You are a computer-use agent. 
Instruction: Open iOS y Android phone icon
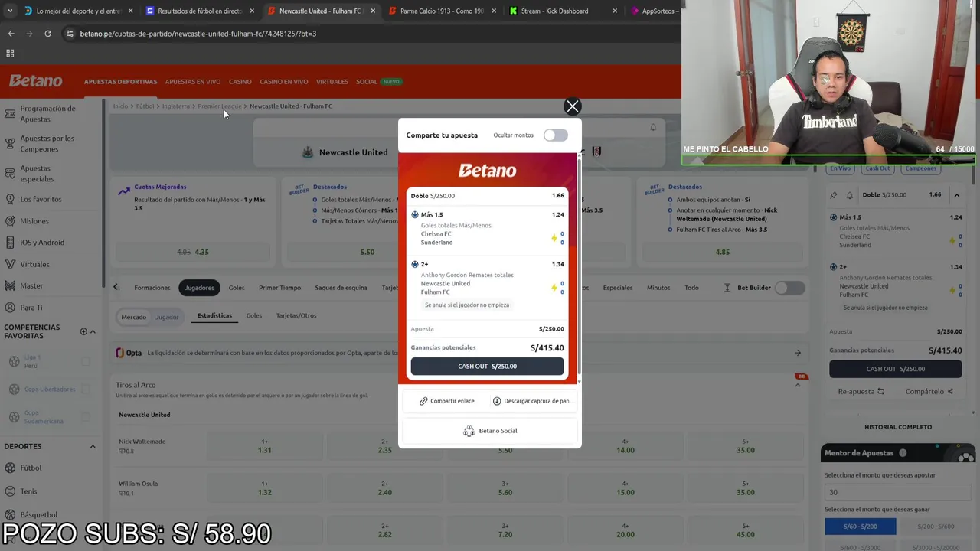click(10, 243)
